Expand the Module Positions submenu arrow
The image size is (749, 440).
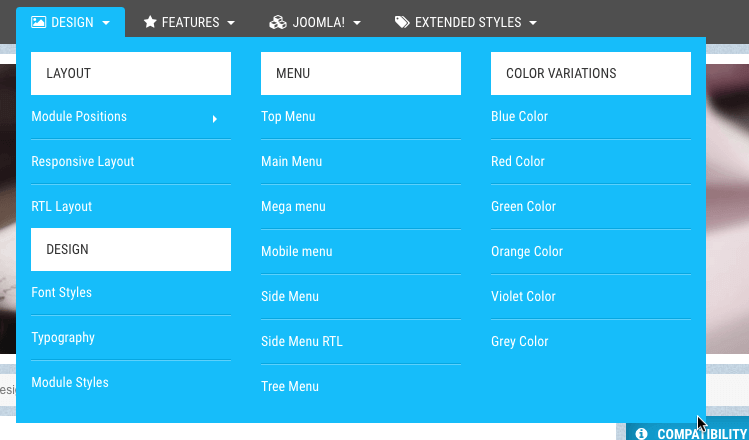tap(215, 119)
